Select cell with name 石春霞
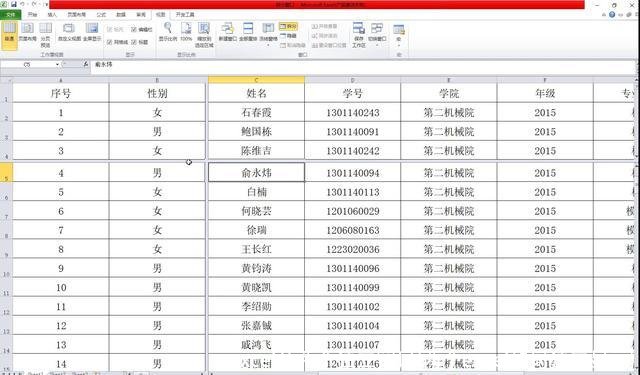The height and width of the screenshot is (375, 640). pos(256,112)
